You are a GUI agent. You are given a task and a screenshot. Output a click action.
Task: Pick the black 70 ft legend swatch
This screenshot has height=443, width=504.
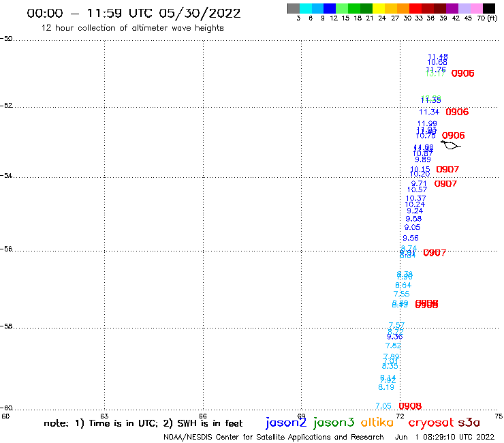pos(489,8)
